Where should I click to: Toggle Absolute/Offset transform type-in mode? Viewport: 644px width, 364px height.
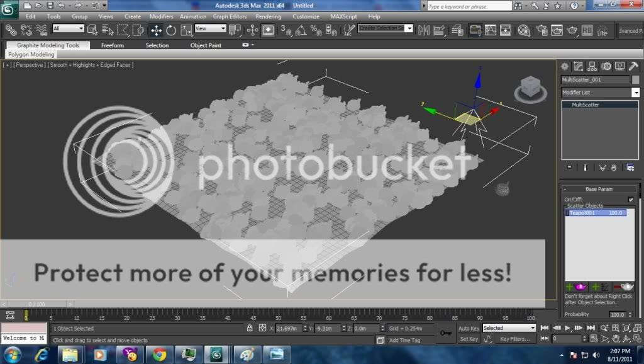[262, 328]
